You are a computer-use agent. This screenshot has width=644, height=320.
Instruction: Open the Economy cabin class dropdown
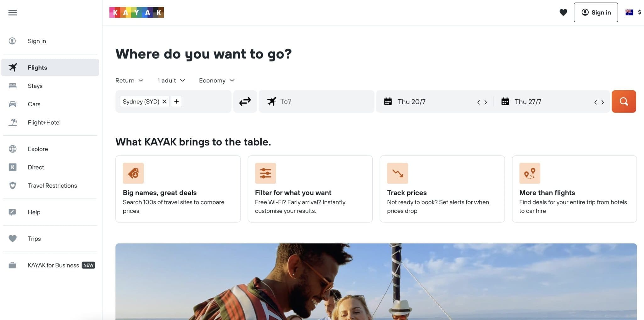[x=217, y=80]
